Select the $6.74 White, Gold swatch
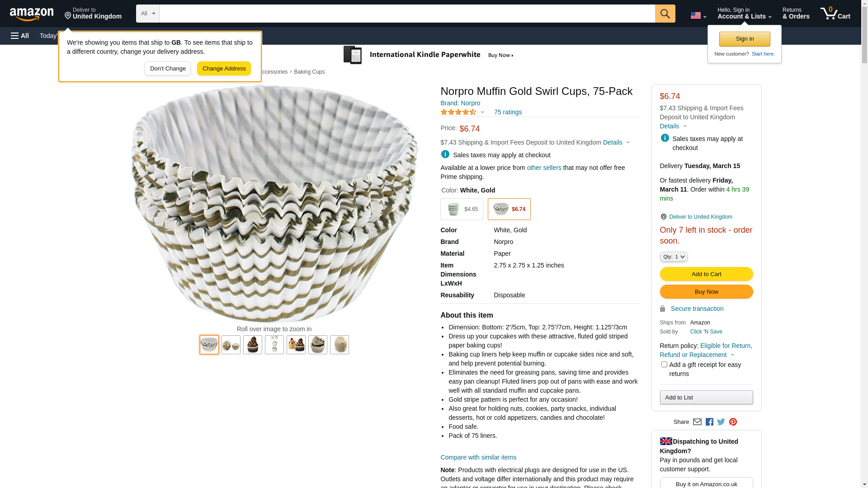868x488 pixels. point(509,209)
